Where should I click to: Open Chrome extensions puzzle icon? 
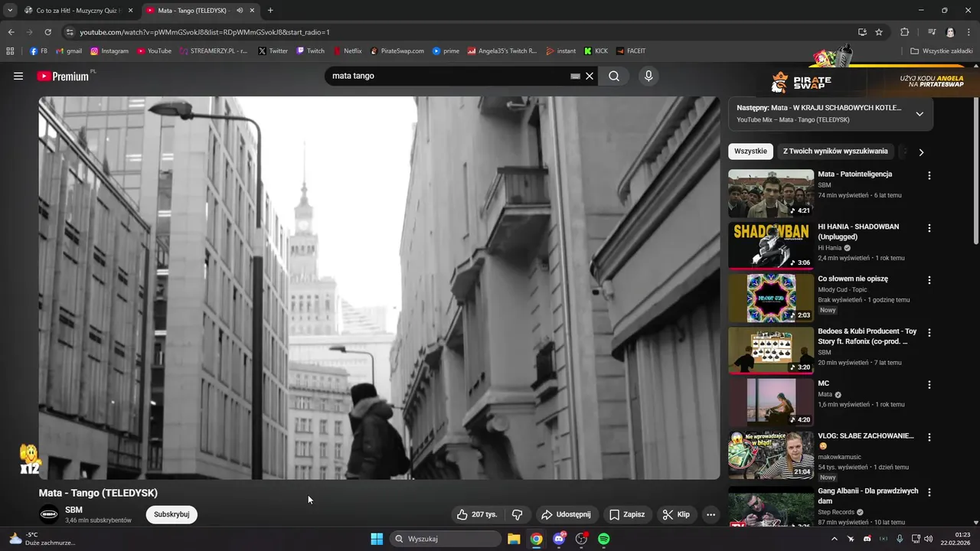[x=904, y=32]
